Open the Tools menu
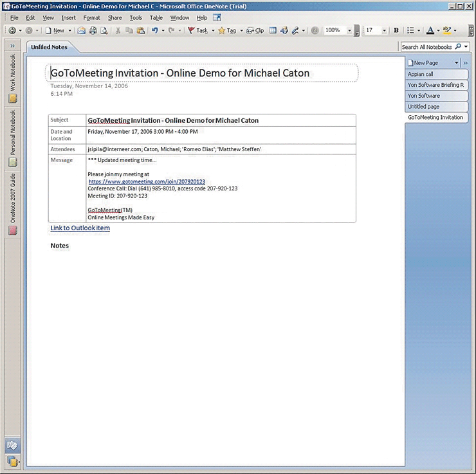 (x=136, y=18)
